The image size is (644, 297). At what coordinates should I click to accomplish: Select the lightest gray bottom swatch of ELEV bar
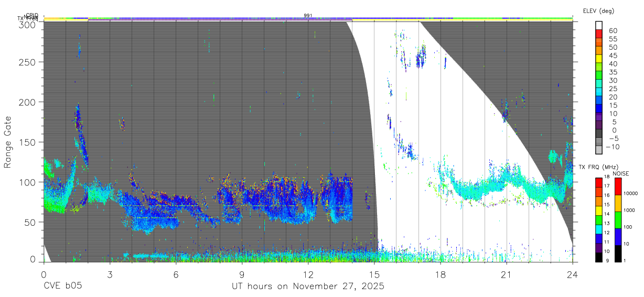click(599, 149)
